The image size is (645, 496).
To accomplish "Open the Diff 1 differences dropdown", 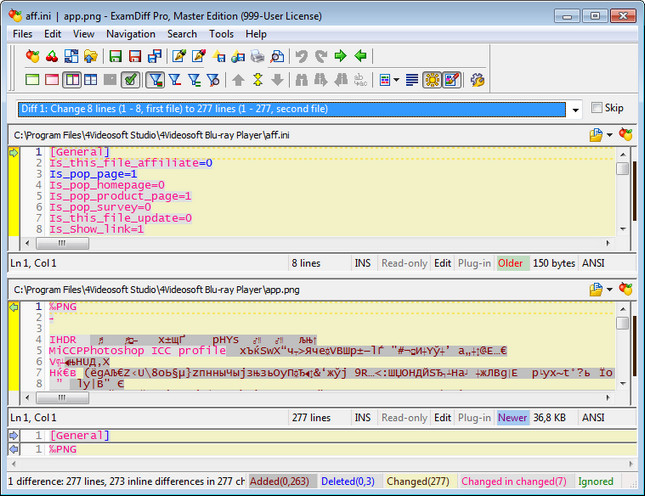I will (575, 109).
